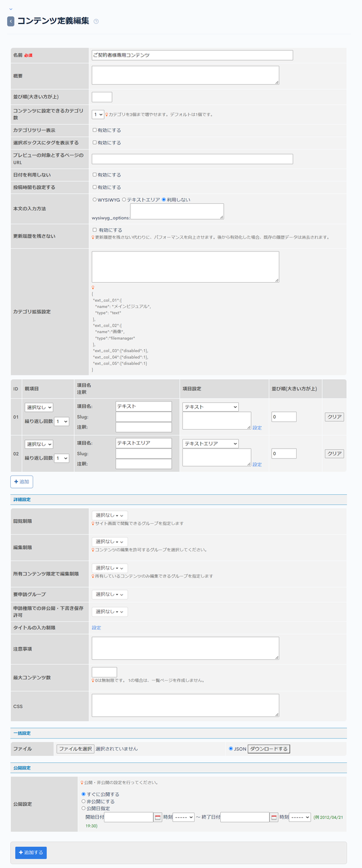Click the ＋追加 button below table
362x868 pixels.
click(22, 482)
